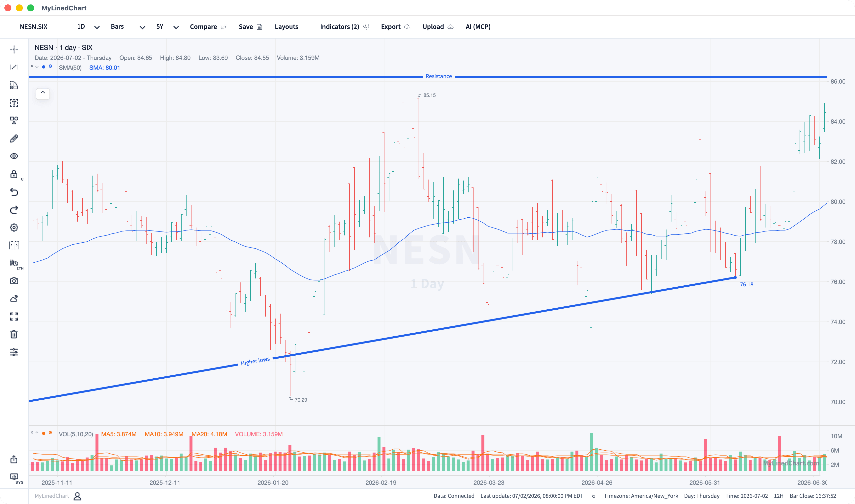This screenshot has height=504, width=855.
Task: Toggle the lock drawings padlock icon
Action: point(14,174)
